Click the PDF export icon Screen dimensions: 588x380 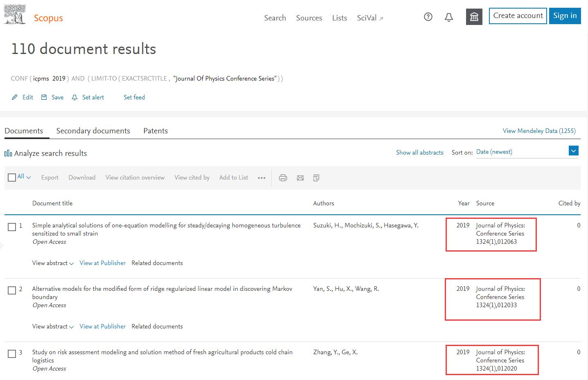[316, 178]
